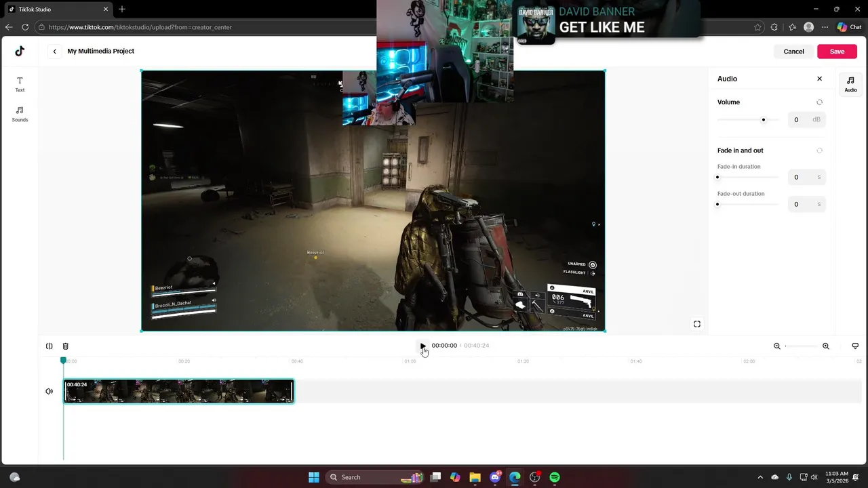Viewport: 868px width, 488px height.
Task: Open browser profile avatar
Action: (x=808, y=27)
